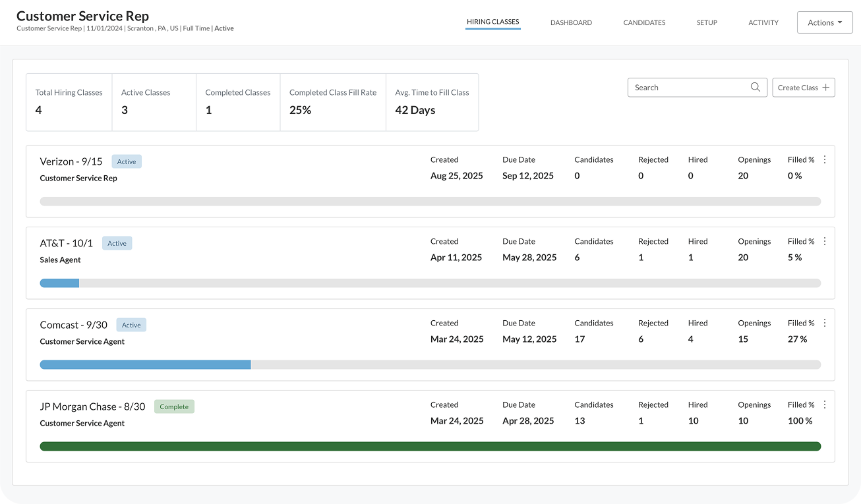861x504 pixels.
Task: Click the Comcast - 9/30 class name
Action: pyautogui.click(x=73, y=325)
